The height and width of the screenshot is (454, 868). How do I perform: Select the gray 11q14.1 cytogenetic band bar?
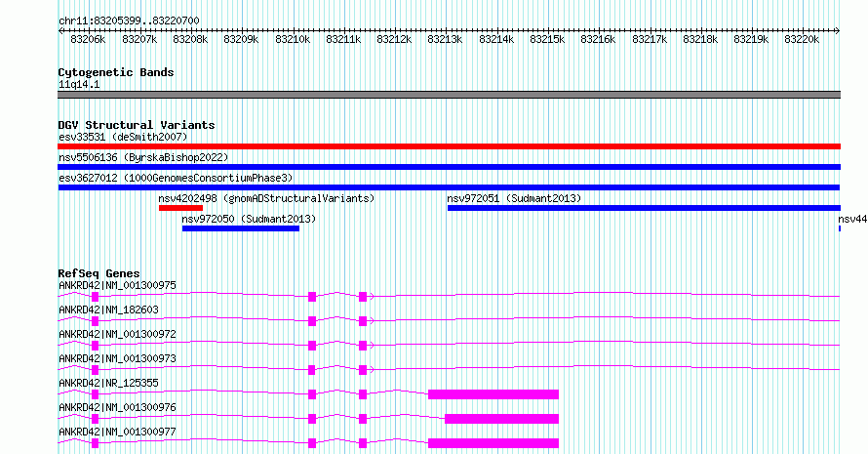(x=449, y=95)
